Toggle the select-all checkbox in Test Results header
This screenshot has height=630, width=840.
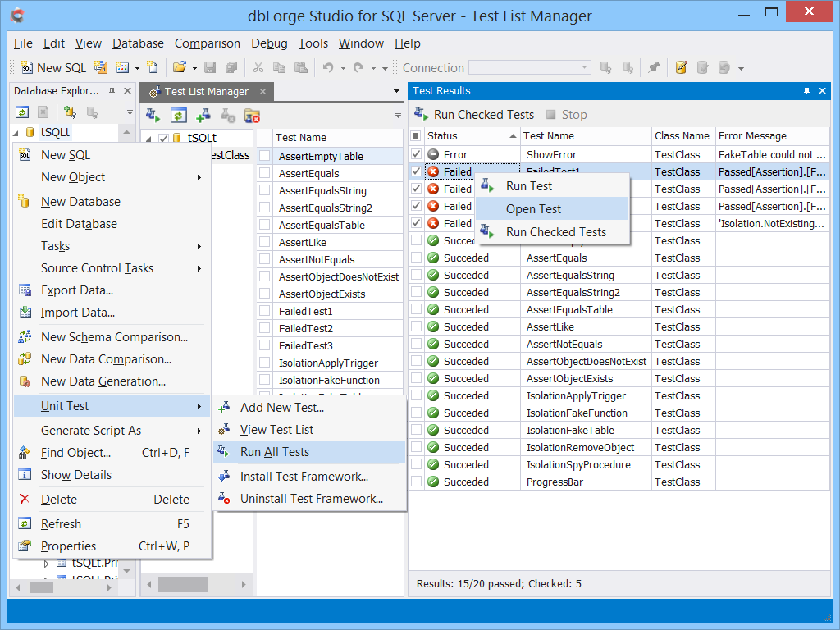(x=416, y=136)
